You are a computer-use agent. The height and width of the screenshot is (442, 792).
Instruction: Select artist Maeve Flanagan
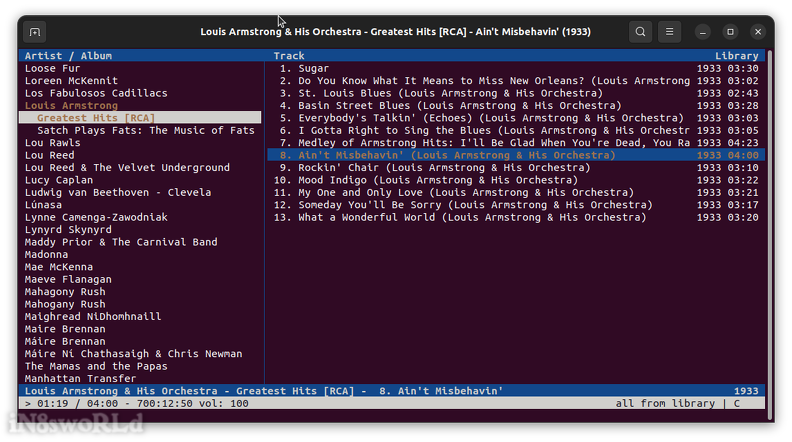(68, 279)
